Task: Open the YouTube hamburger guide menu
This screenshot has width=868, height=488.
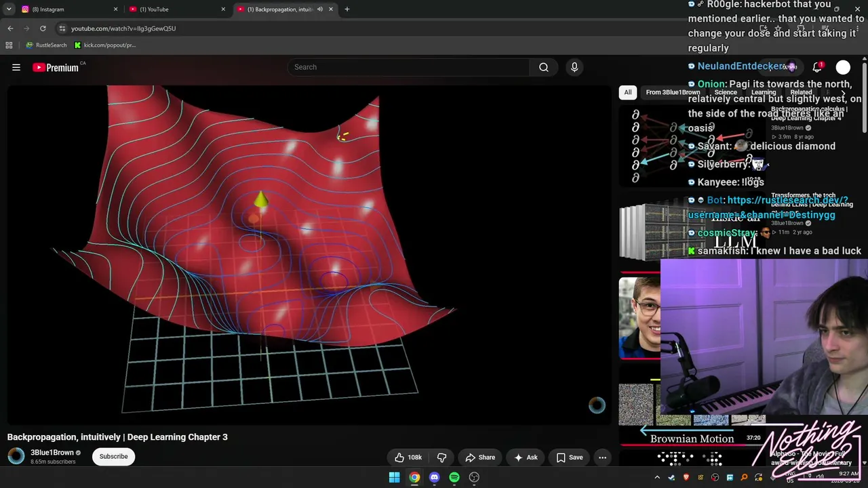Action: (16, 67)
